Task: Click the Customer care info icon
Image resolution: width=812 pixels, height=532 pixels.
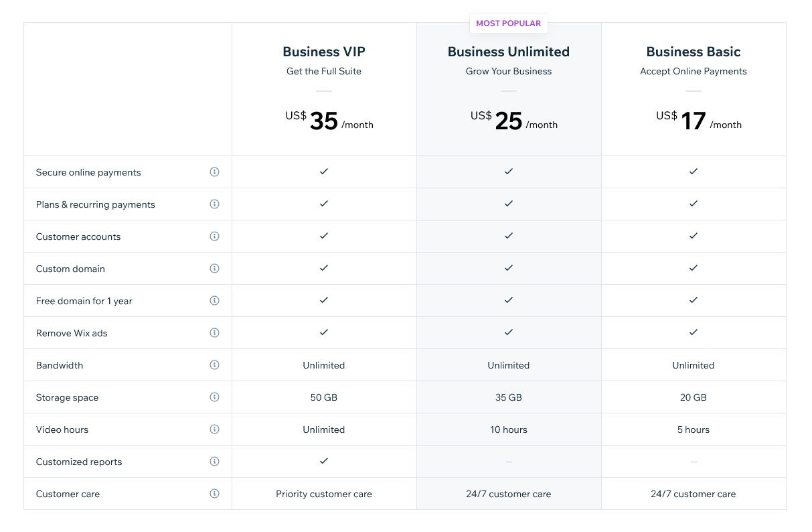Action: click(214, 494)
